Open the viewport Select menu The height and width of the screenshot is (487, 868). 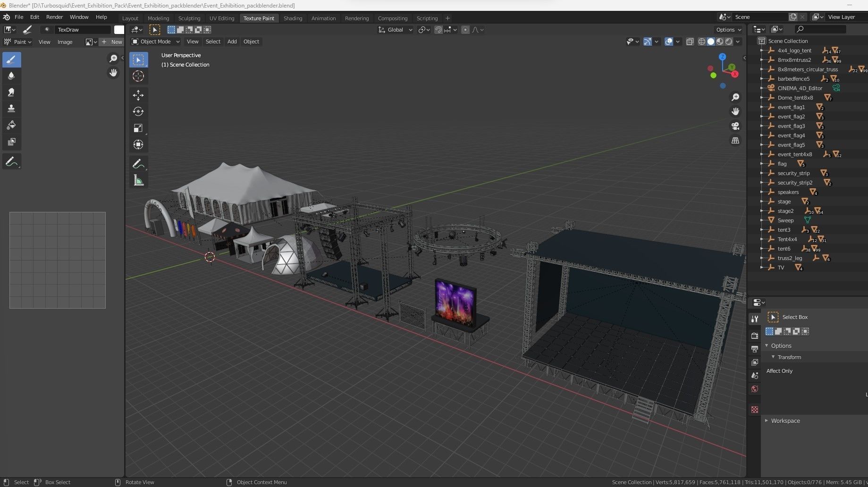[x=213, y=42]
